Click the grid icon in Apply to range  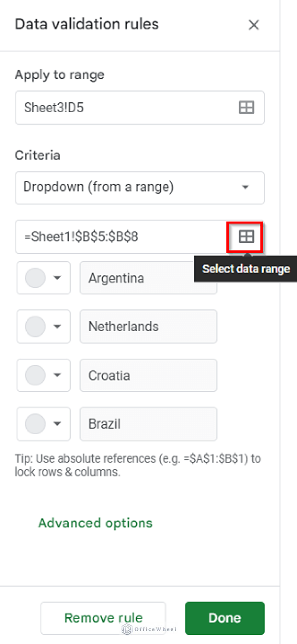(246, 108)
